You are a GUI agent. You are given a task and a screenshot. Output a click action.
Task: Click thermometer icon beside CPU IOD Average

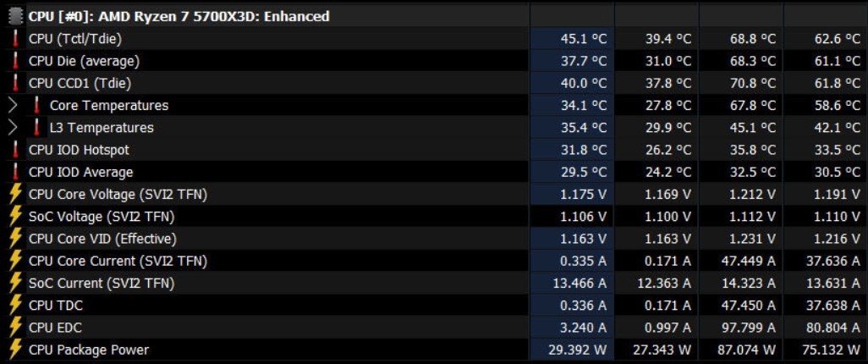(16, 172)
